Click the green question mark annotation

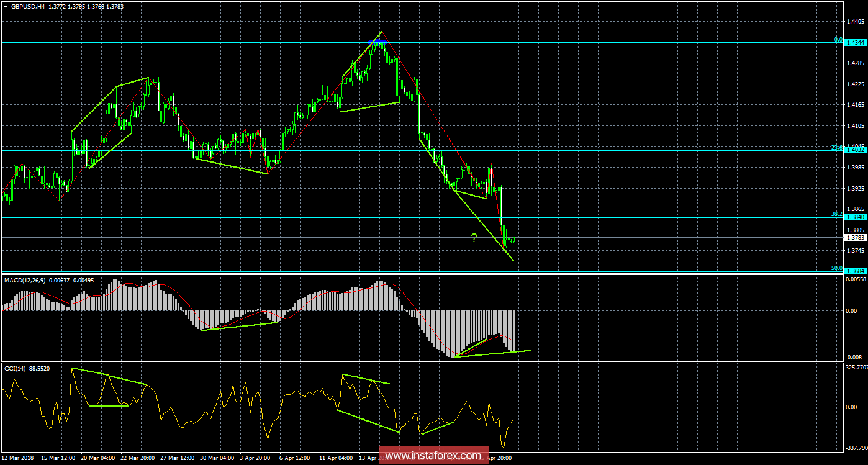click(474, 238)
